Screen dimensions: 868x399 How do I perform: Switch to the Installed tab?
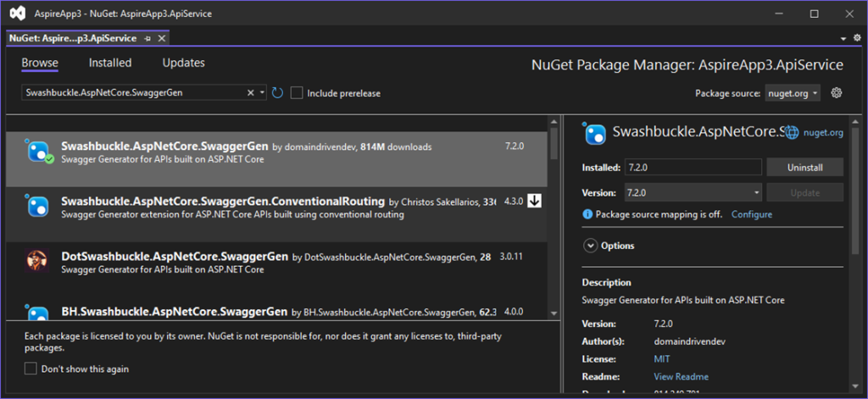point(110,63)
